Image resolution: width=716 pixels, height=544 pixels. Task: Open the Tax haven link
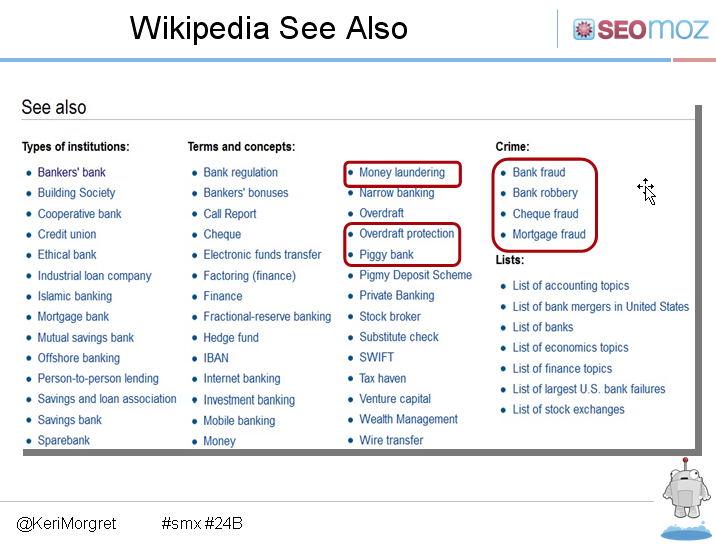[x=383, y=378]
